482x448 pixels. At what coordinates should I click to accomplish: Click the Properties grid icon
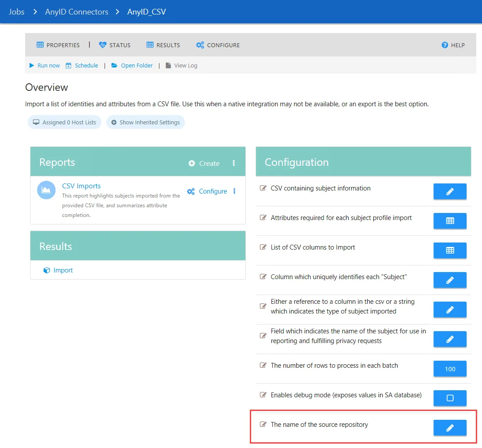click(40, 45)
